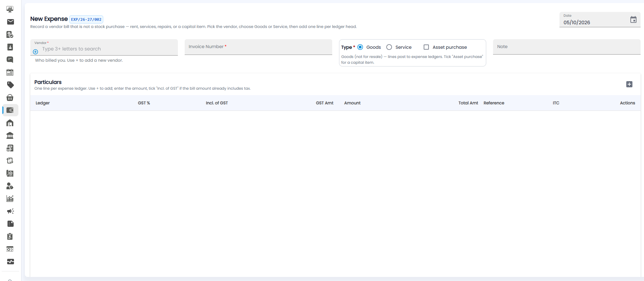Open the calendar icon in sidebar

click(x=10, y=72)
